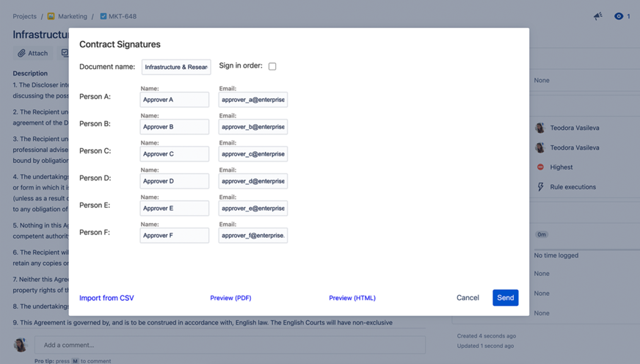Click the Updated 1 second ago text
Image resolution: width=640 pixels, height=364 pixels.
tap(485, 346)
